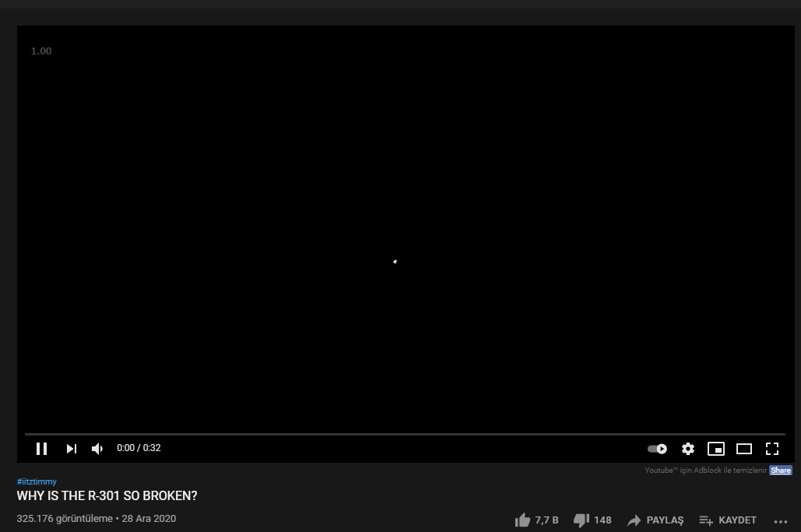Enter fullscreen mode
This screenshot has width=801, height=532.
772,448
